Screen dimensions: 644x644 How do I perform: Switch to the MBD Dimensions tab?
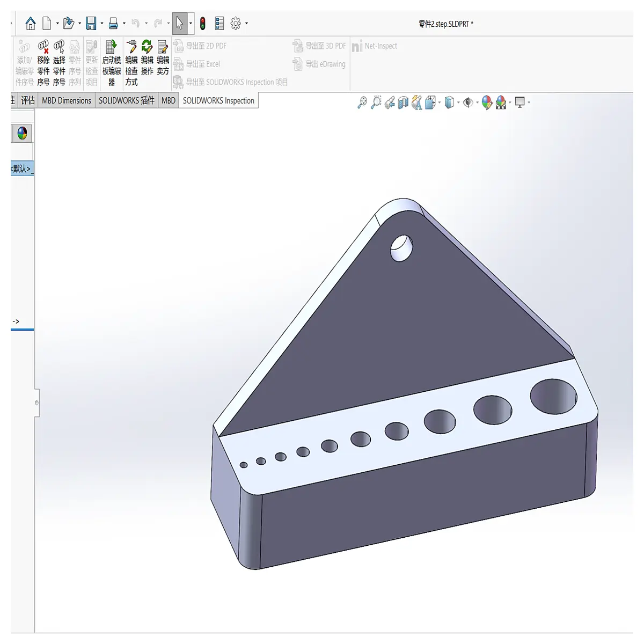coord(67,100)
